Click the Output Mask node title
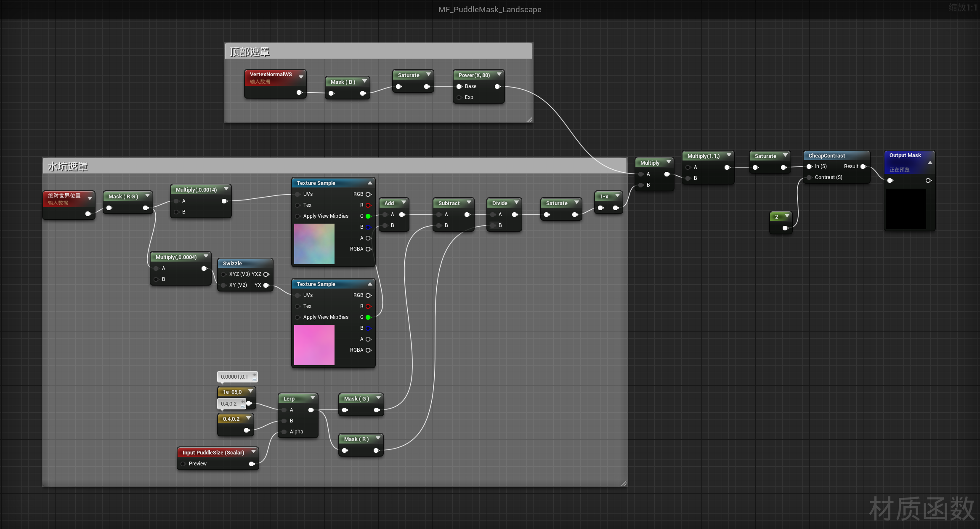 tap(905, 155)
